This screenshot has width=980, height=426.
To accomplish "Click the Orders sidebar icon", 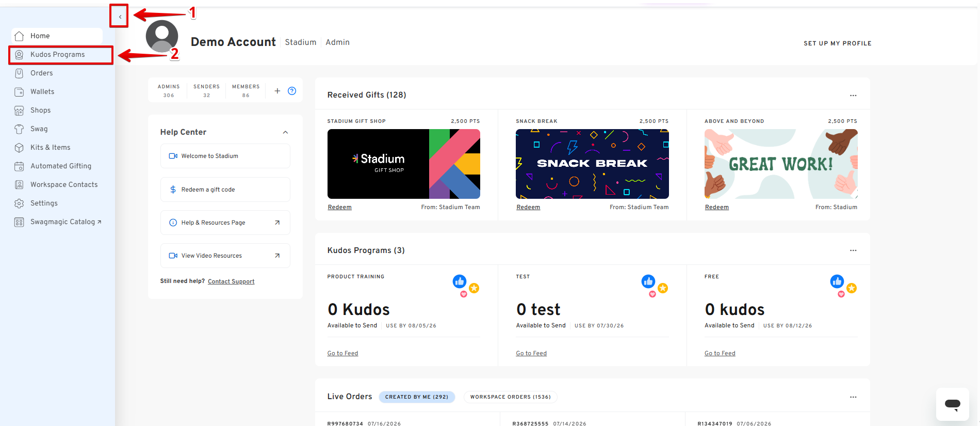I will tap(19, 73).
